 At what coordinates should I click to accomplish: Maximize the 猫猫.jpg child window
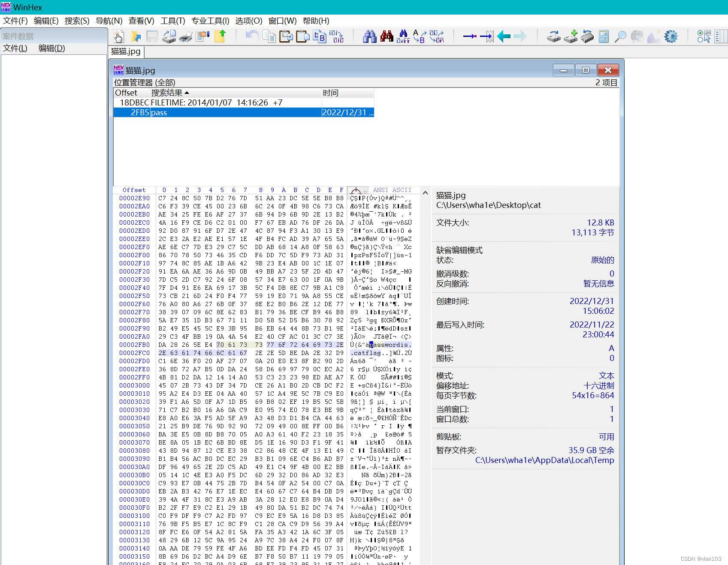(586, 70)
